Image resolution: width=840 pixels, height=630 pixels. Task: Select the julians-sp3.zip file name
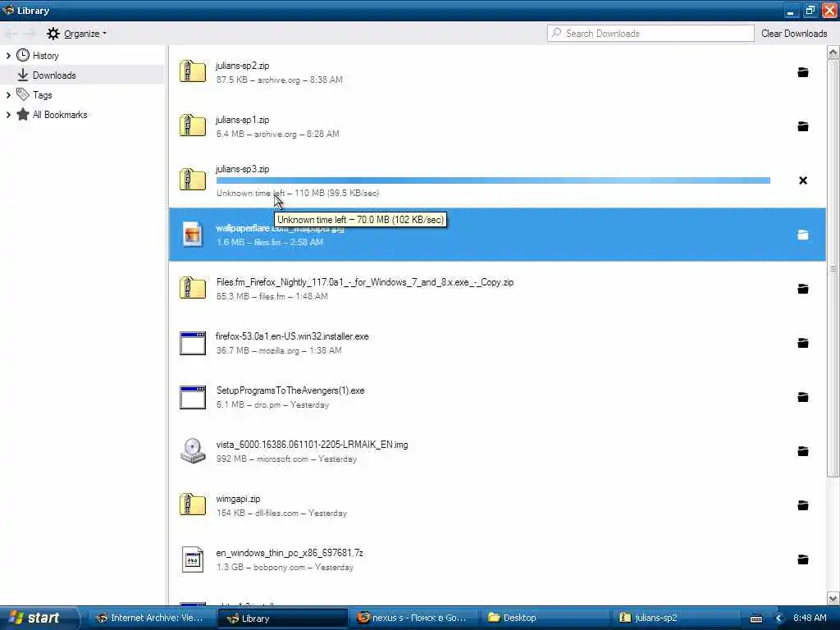coord(242,169)
